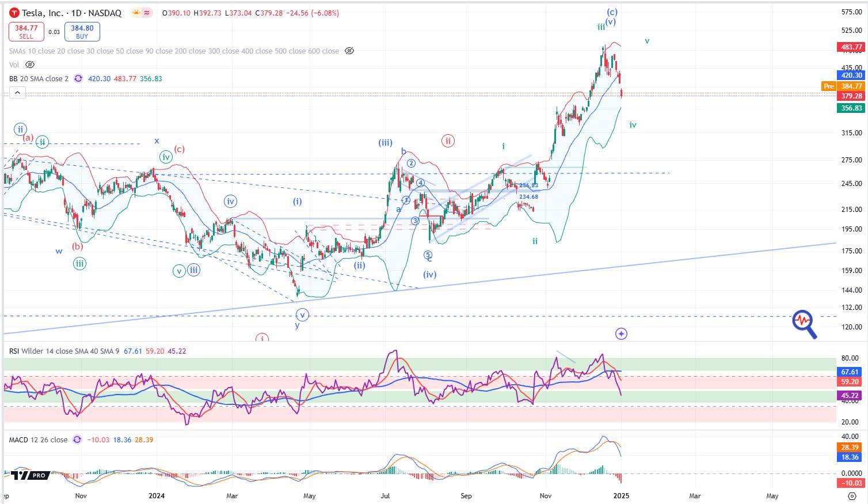Click the SELL 384.77 button
Image resolution: width=868 pixels, height=504 pixels.
pyautogui.click(x=26, y=32)
